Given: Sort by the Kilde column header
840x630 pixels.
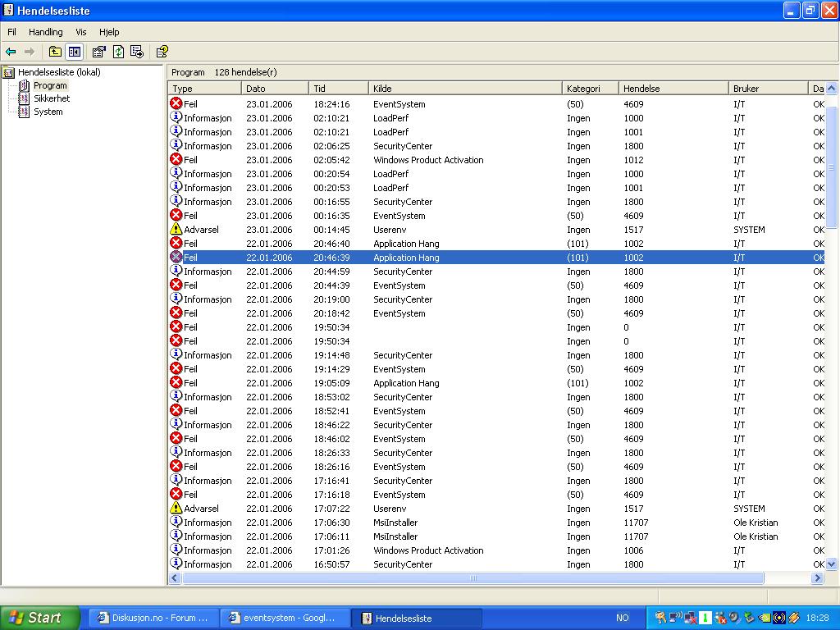Looking at the screenshot, I should [x=466, y=89].
